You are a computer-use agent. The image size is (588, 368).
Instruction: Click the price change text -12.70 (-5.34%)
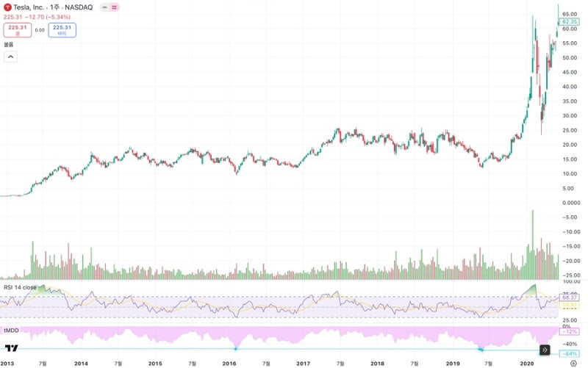(x=48, y=17)
